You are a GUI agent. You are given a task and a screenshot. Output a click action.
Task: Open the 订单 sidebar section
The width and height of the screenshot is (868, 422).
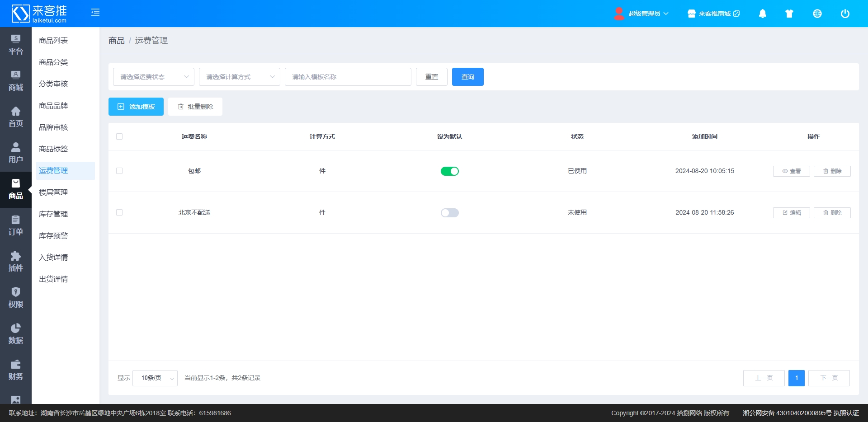pyautogui.click(x=16, y=225)
